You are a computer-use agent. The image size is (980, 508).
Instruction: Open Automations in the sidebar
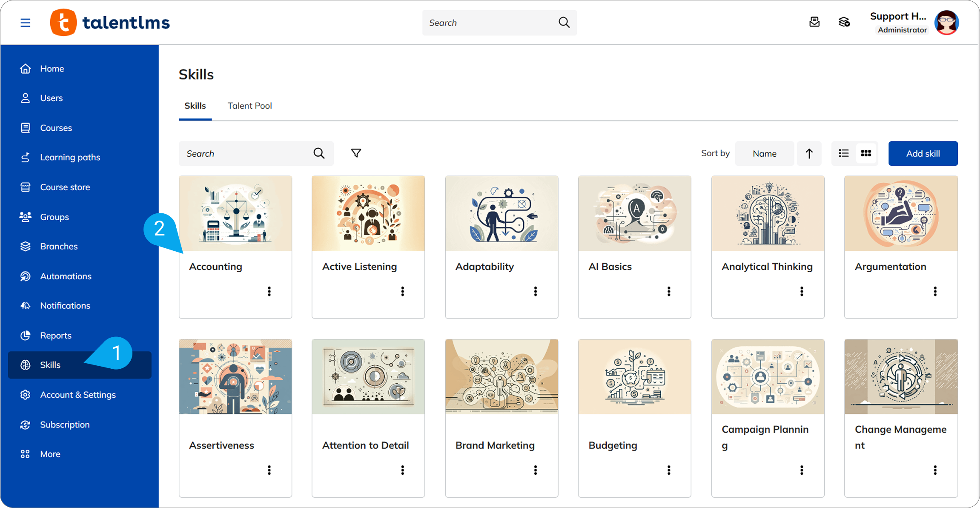tap(66, 276)
